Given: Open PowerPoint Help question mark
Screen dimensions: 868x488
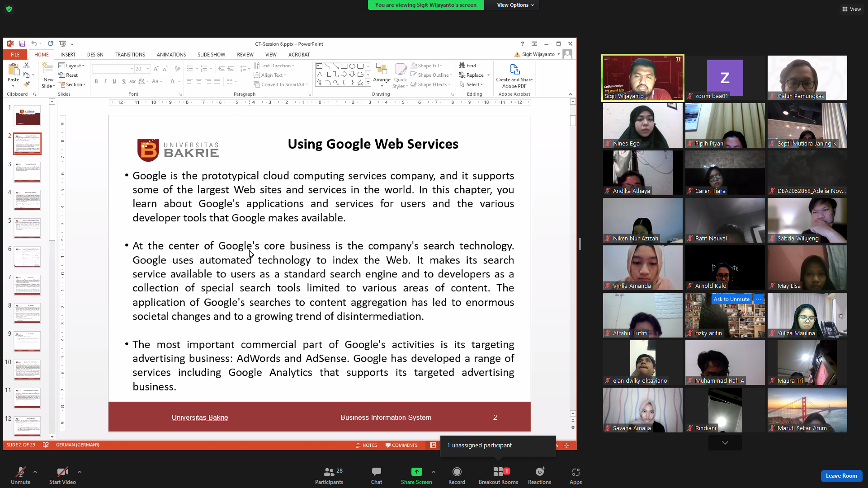Looking at the screenshot, I should pyautogui.click(x=523, y=44).
